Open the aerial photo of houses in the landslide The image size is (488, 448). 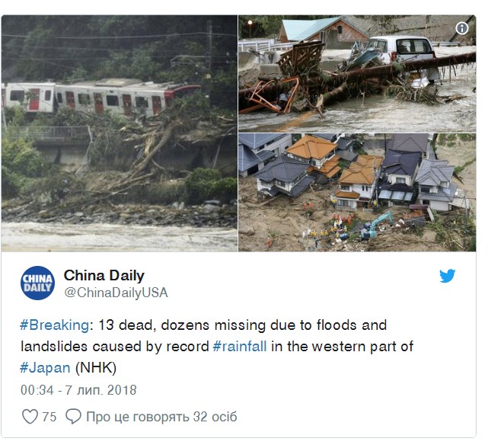coord(357,193)
